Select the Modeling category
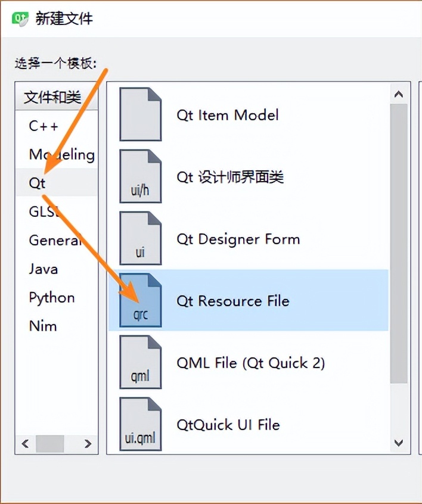 60,154
